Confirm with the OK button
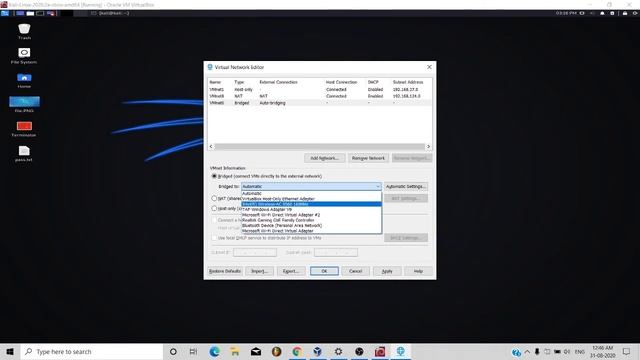 pos(324,271)
